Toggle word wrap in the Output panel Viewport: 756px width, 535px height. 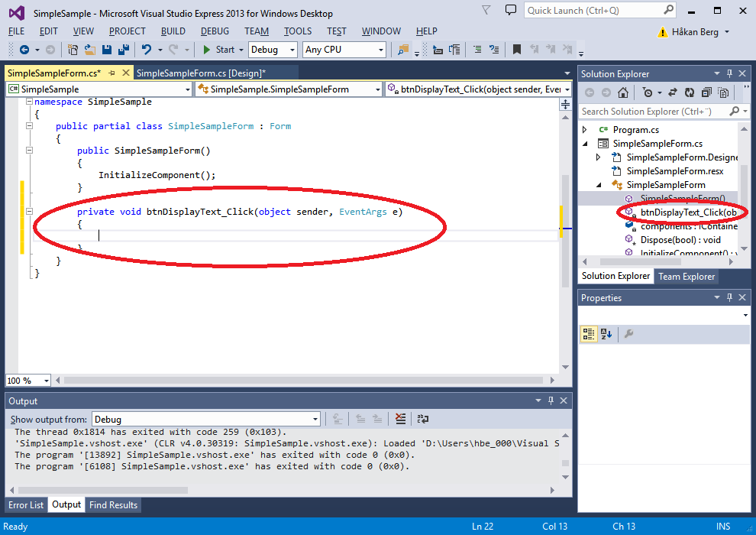(422, 419)
